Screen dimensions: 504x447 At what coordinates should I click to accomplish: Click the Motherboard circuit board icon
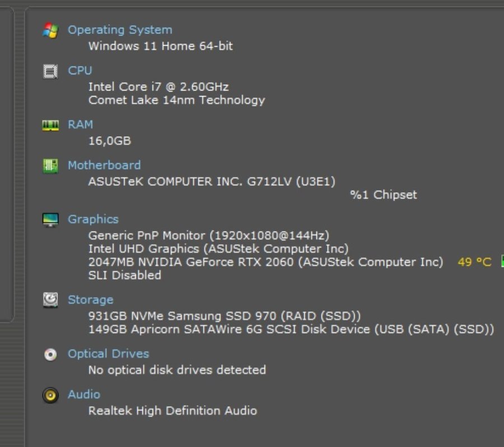(50, 166)
